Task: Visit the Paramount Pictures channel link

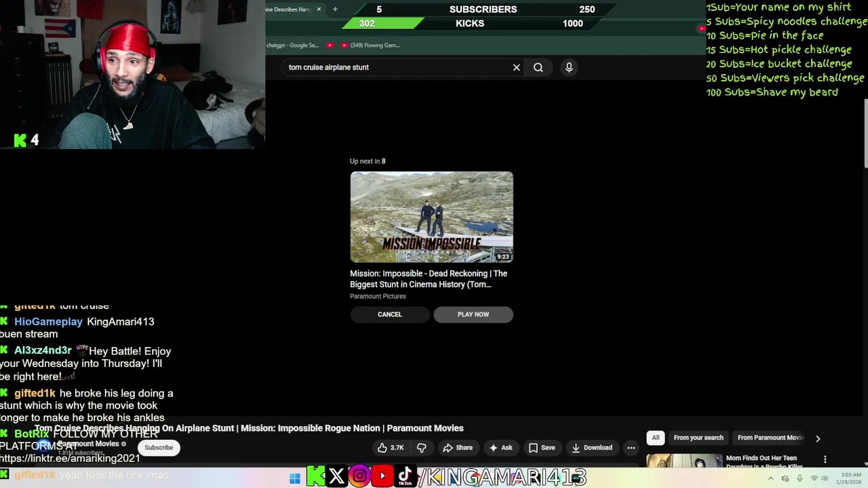Action: (378, 296)
